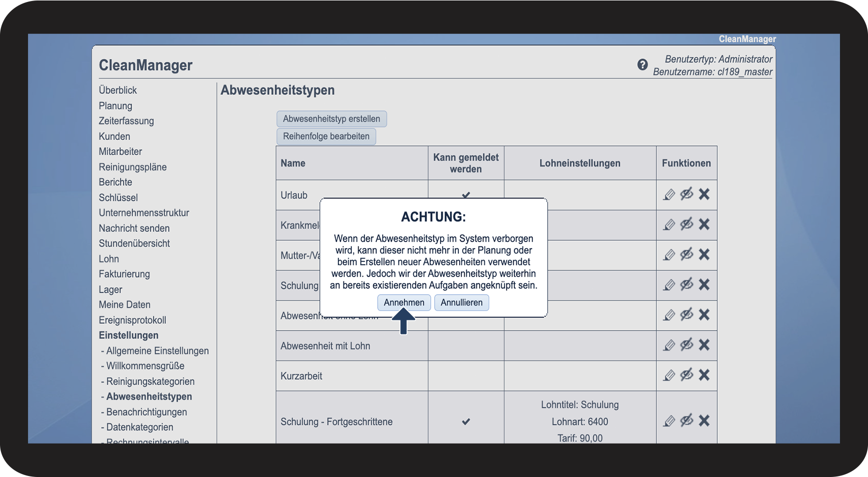Go to Planung in the sidebar
868x477 pixels.
click(x=115, y=106)
